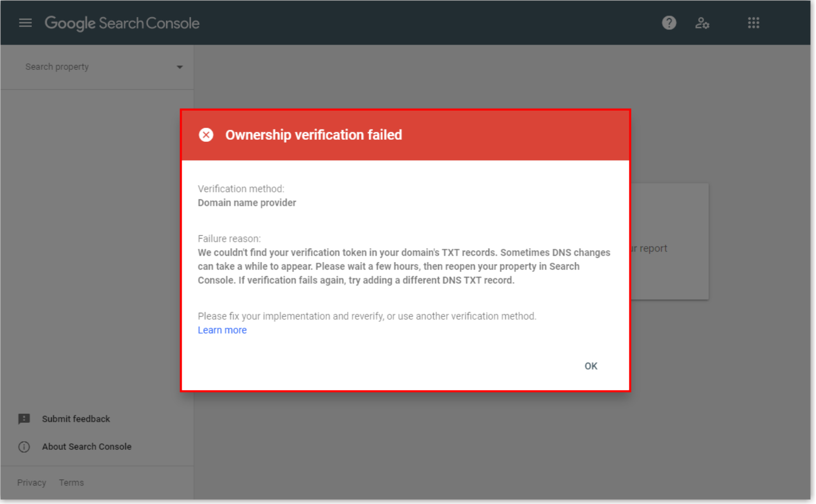Click the Ownership verification failed heading

pyautogui.click(x=313, y=135)
